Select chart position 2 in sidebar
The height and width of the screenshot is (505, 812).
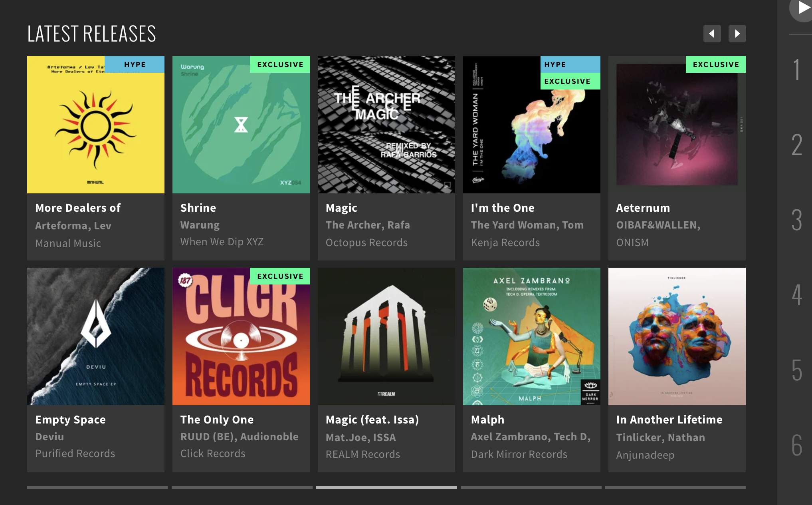[x=797, y=145]
